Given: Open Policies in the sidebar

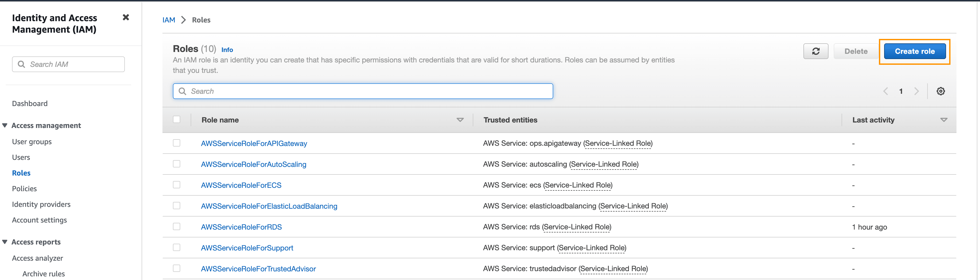Looking at the screenshot, I should point(24,189).
